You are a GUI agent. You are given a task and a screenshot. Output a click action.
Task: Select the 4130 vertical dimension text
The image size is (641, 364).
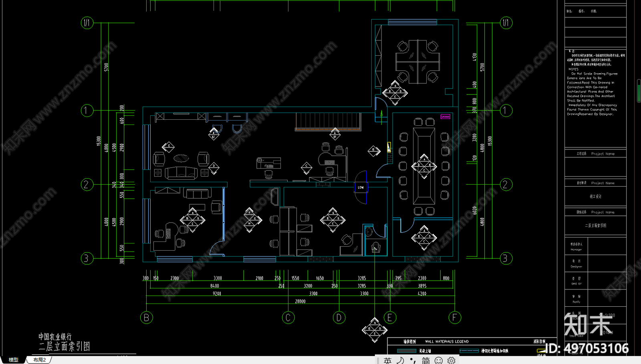pos(475,57)
